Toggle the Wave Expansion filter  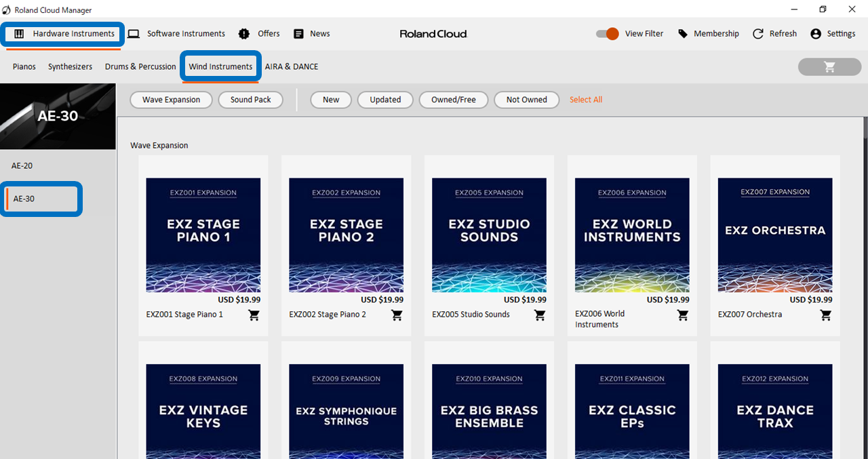[x=171, y=100]
